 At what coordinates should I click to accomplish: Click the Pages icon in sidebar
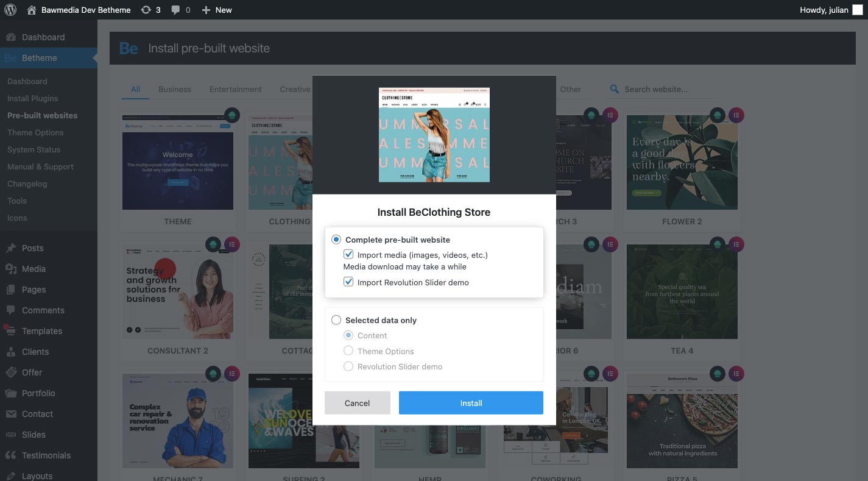click(11, 290)
